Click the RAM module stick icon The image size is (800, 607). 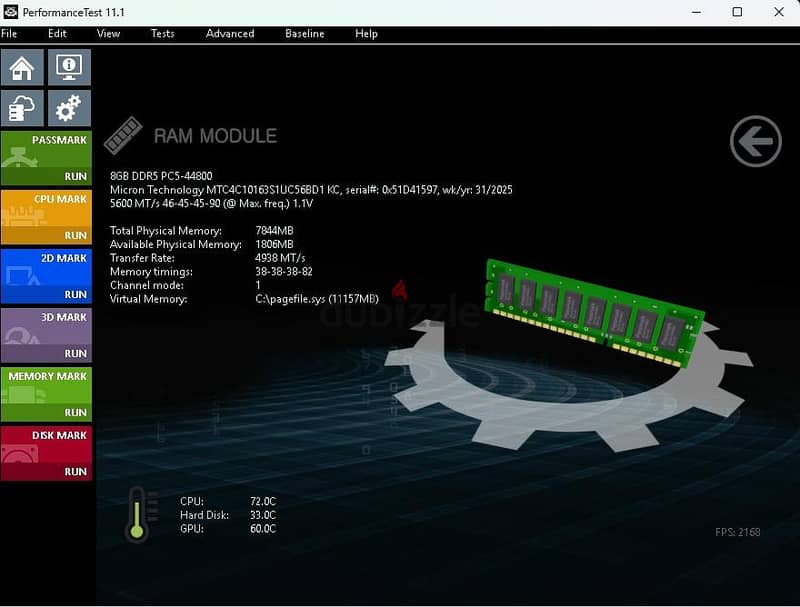(123, 135)
